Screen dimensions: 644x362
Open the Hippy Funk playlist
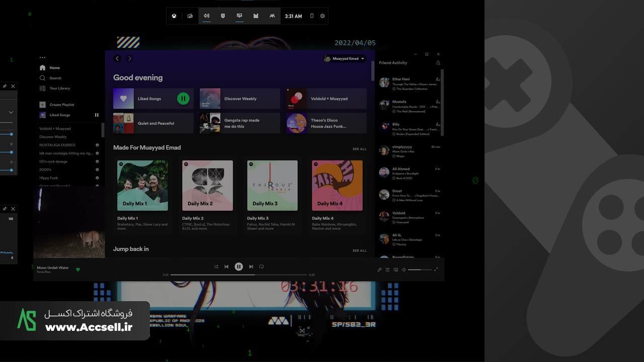pyautogui.click(x=49, y=177)
